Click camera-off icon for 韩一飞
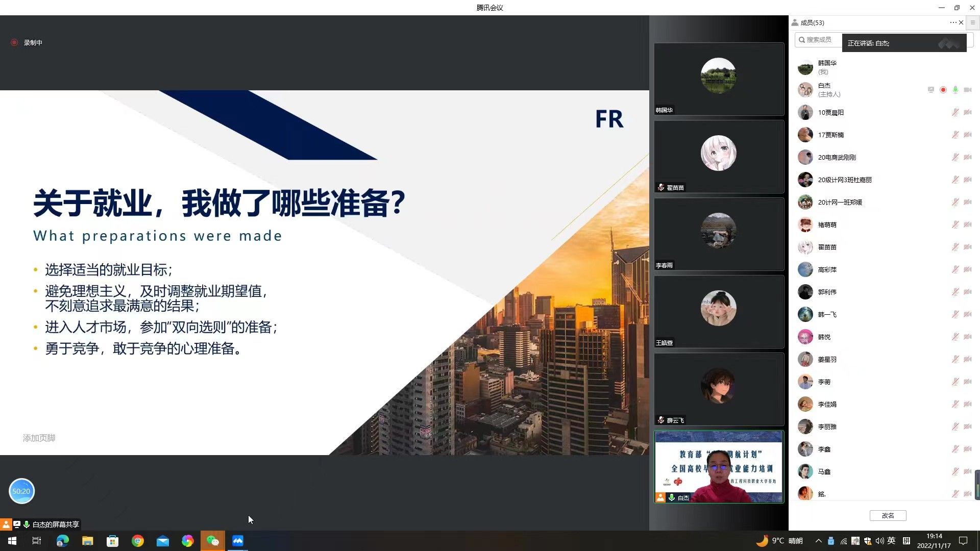Image resolution: width=980 pixels, height=551 pixels. click(x=968, y=314)
